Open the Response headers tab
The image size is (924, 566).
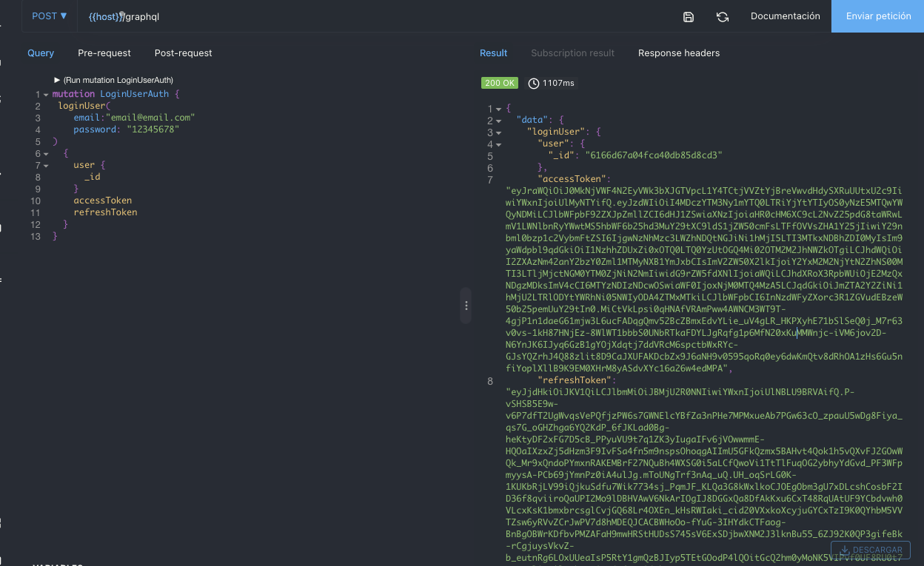pyautogui.click(x=678, y=53)
